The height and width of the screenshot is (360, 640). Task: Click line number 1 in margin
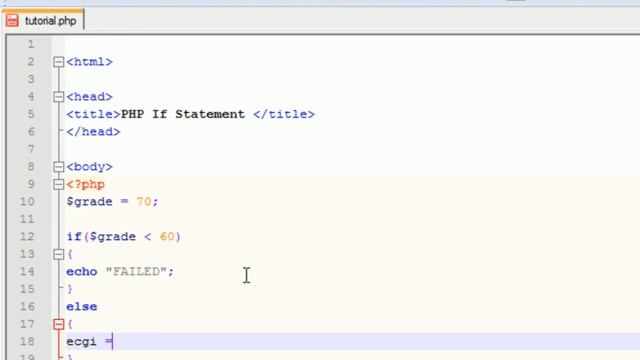pos(31,44)
